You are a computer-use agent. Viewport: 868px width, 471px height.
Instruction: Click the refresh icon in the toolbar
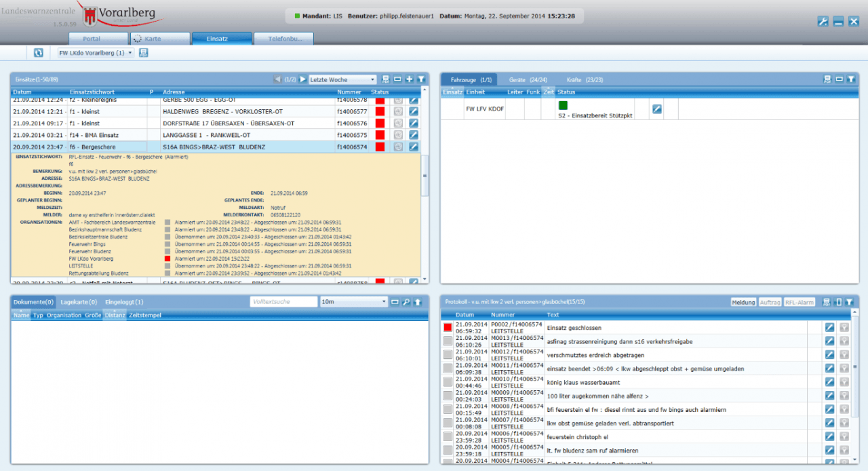click(x=39, y=53)
